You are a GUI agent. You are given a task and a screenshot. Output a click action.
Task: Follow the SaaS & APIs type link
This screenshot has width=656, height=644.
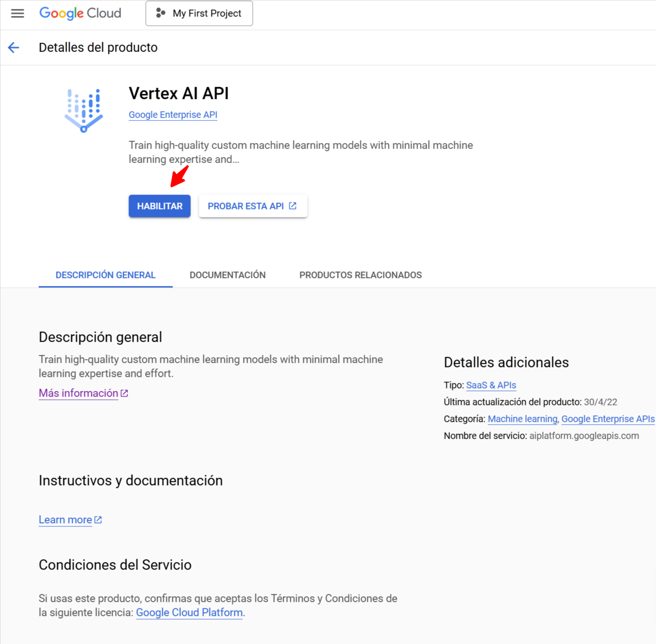[x=491, y=385]
